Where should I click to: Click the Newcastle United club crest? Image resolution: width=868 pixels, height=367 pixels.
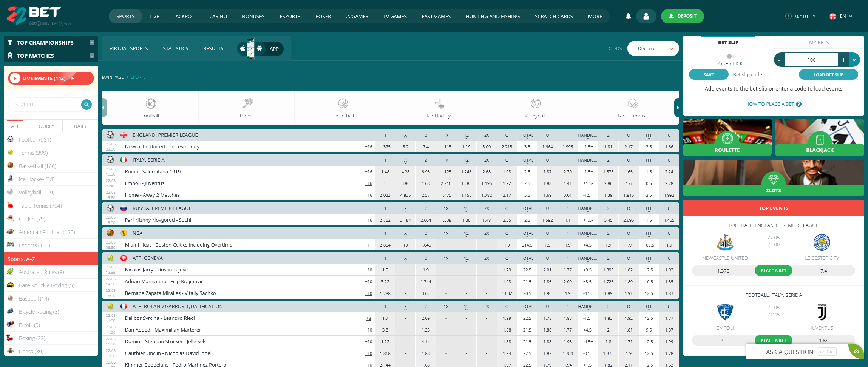725,242
